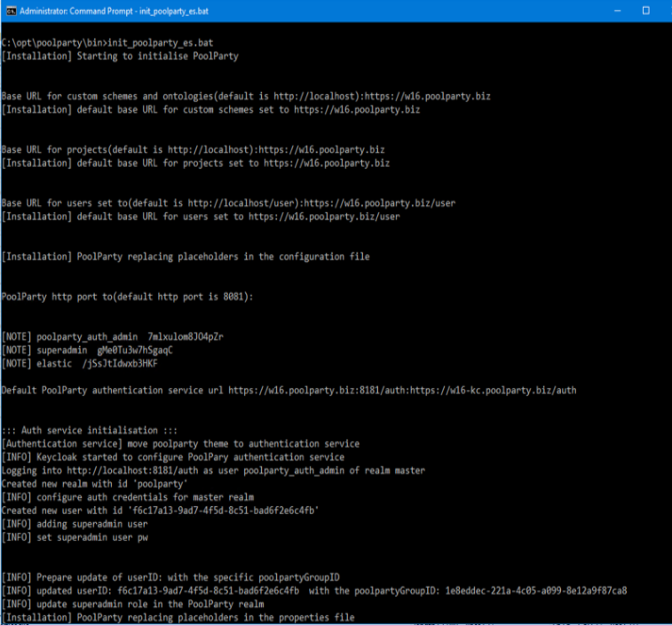Click the 'Base URL for users set to' prompt line
Image resolution: width=672 pixels, height=626 pixels.
click(228, 203)
